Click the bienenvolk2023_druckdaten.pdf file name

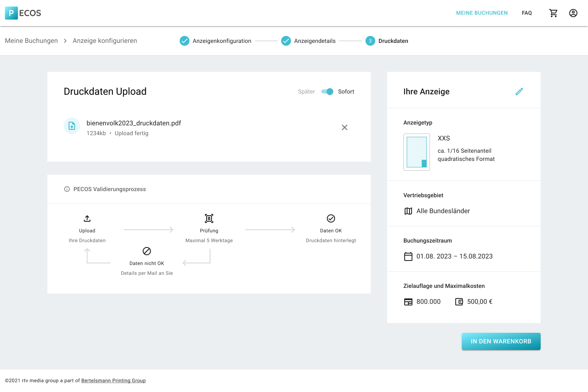(x=134, y=123)
